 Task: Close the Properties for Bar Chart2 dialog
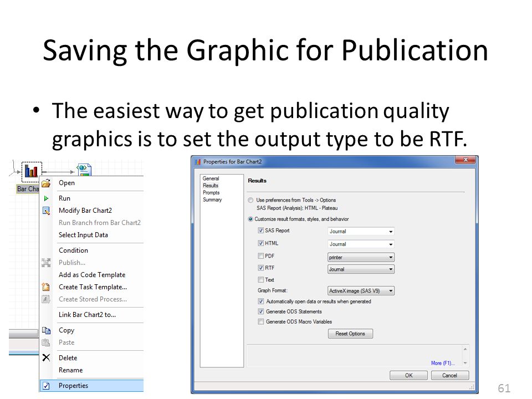click(465, 160)
